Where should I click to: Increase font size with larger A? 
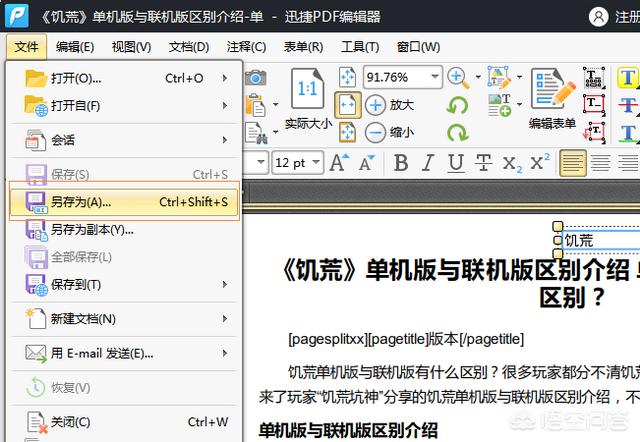pyautogui.click(x=340, y=163)
